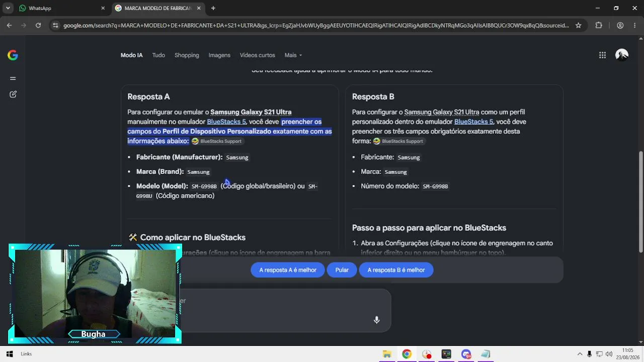Open BlueStacks 5 link in Resposta A
The height and width of the screenshot is (362, 644).
click(x=226, y=122)
